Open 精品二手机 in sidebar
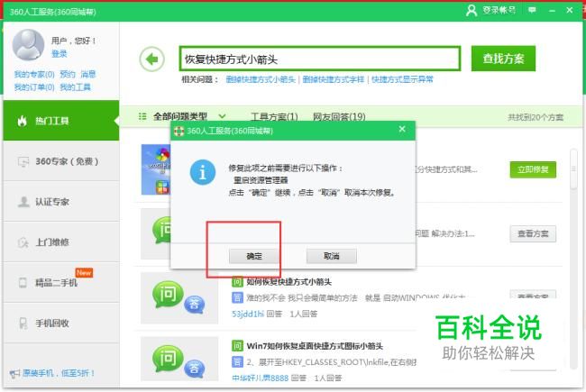Screen dimensions: 586x392 click(x=61, y=282)
